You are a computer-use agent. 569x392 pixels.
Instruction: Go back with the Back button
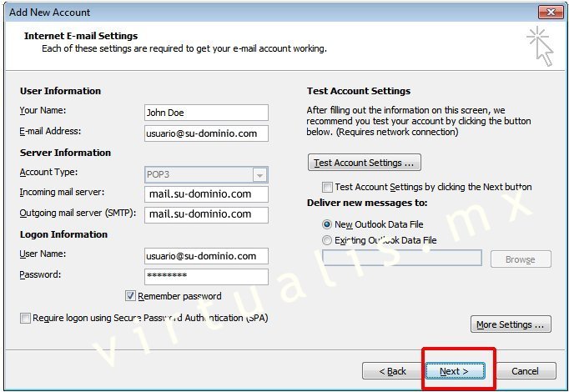pos(393,371)
